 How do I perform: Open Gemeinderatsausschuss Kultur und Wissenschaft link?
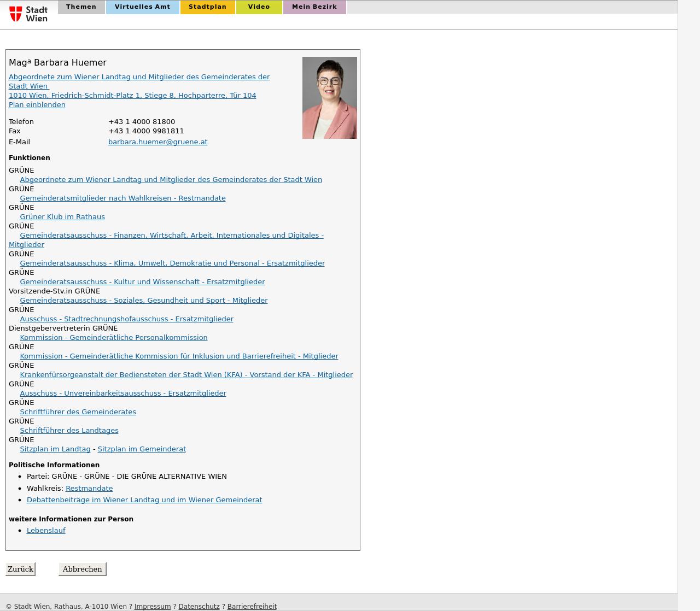(x=142, y=282)
